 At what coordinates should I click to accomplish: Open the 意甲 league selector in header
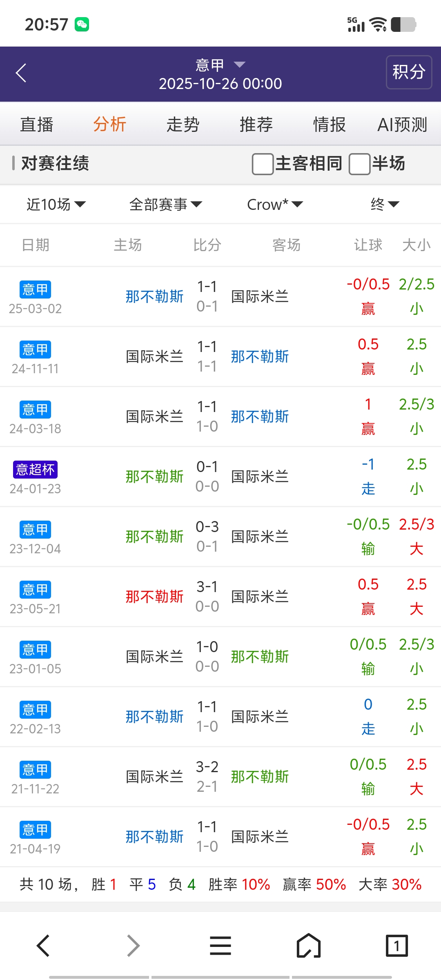coord(220,65)
